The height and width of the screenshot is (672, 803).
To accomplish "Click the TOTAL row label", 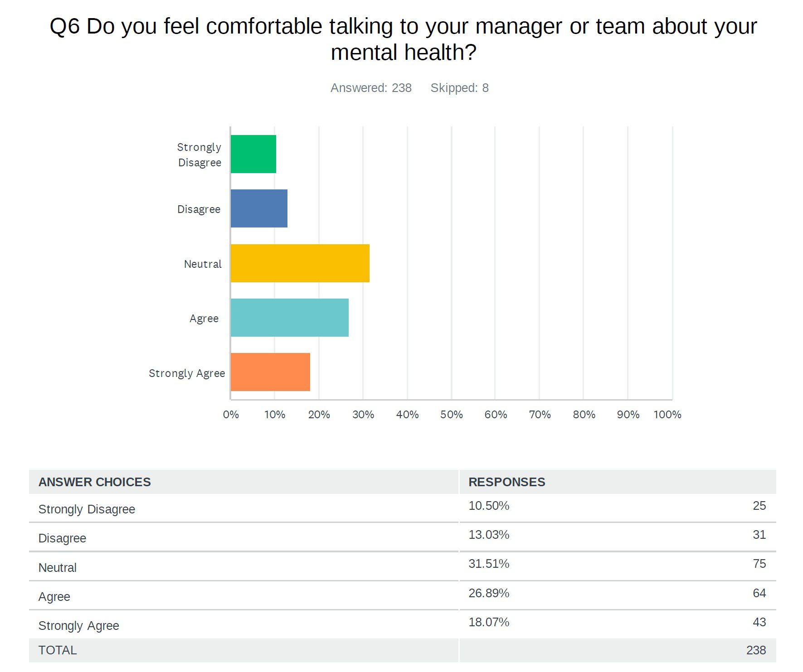I will [58, 650].
